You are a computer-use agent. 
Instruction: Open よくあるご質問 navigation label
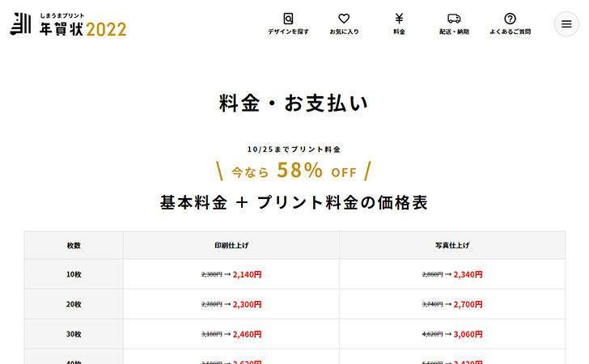[x=510, y=32]
